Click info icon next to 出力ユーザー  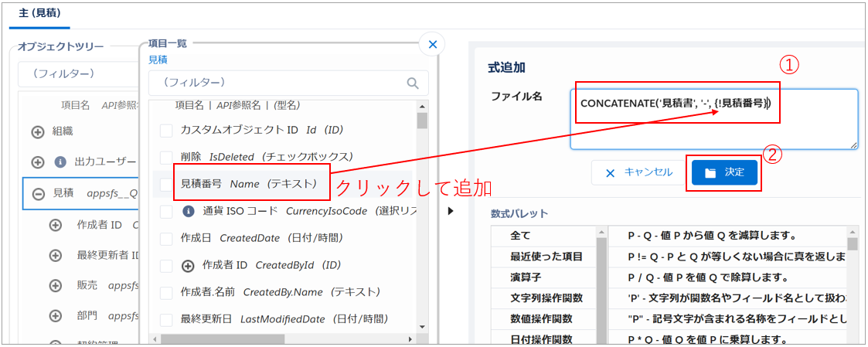point(60,162)
